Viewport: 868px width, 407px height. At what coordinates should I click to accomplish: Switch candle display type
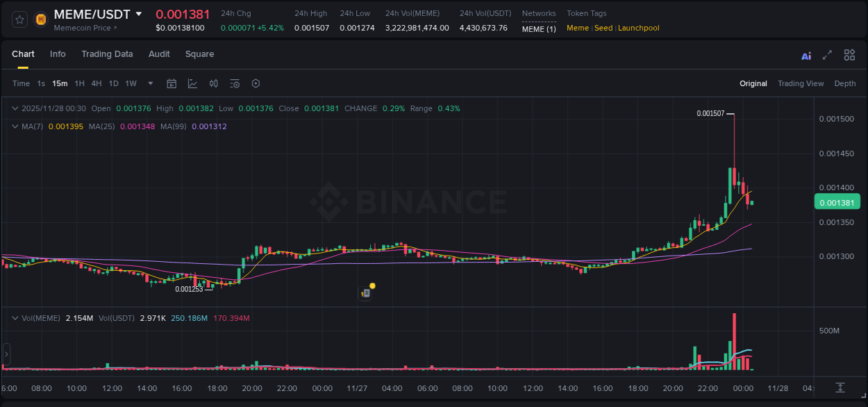tap(213, 83)
